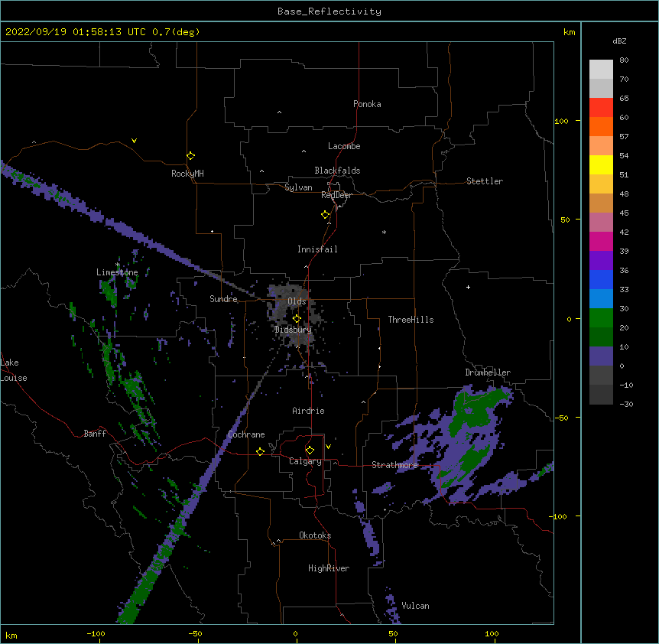This screenshot has height=644, width=659.
Task: Click the yellow diamond marker south of RedDeer
Action: click(x=325, y=215)
